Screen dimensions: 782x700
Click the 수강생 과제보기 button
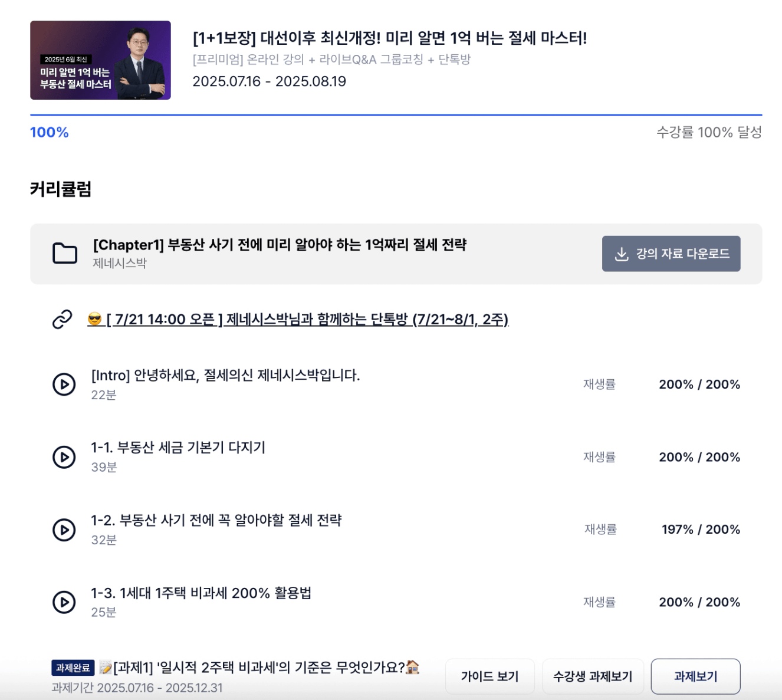point(593,676)
